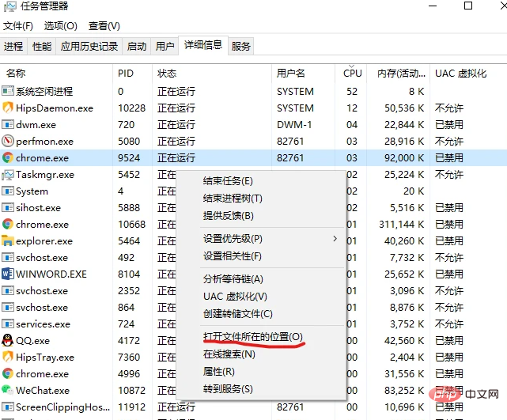Click memory value 311,144 K
This screenshot has width=507, height=420.
[x=401, y=224]
